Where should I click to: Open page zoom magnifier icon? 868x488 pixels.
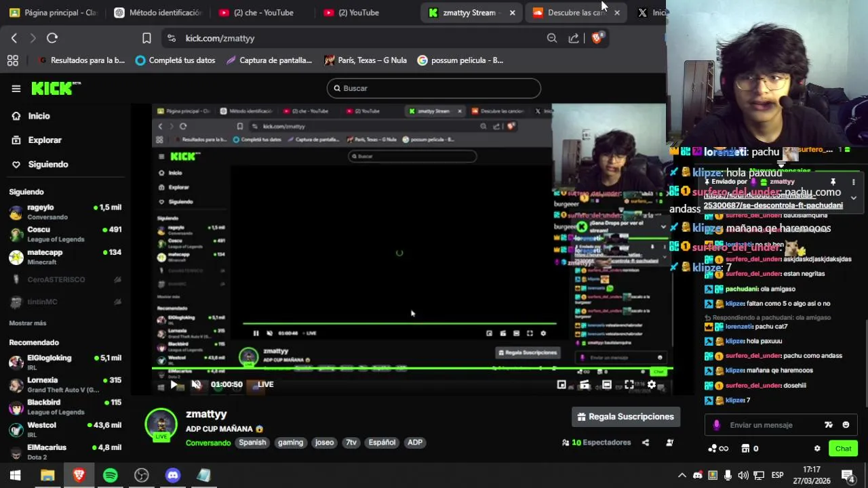[x=552, y=39]
